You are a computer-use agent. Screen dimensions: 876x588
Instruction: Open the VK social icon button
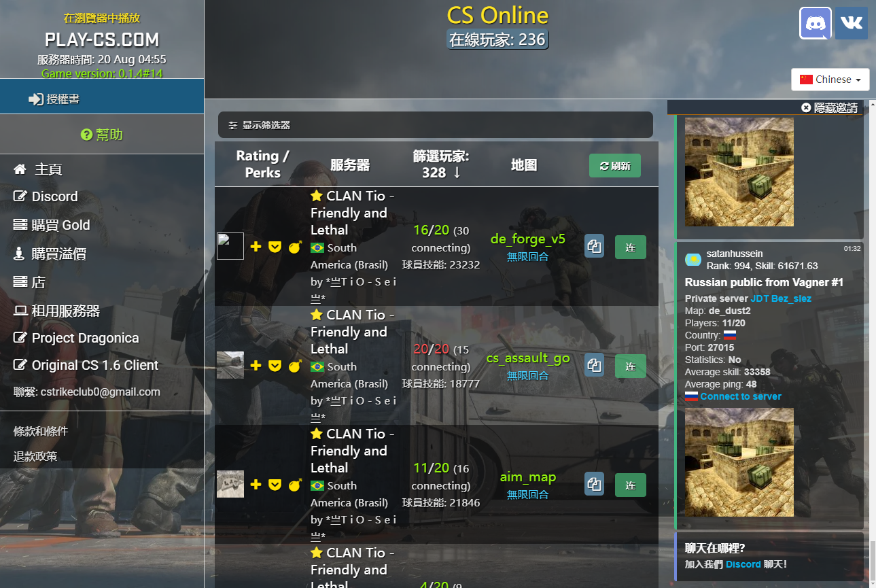(852, 23)
